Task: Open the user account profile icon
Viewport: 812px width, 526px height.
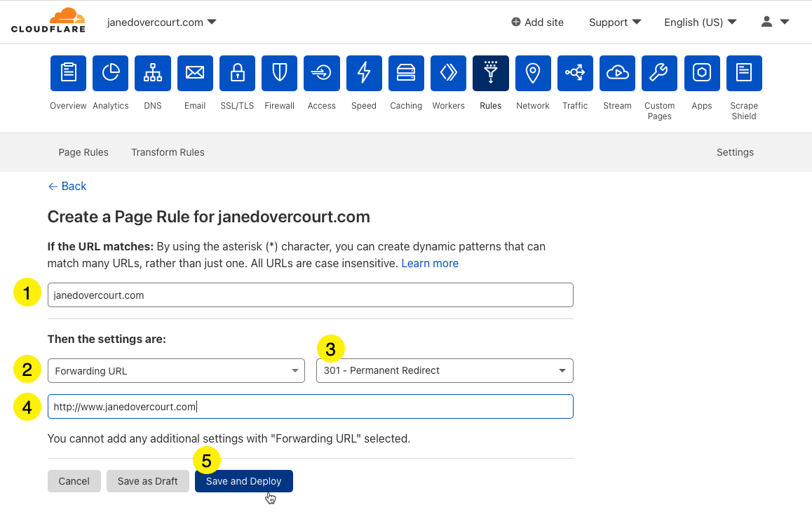Action: pyautogui.click(x=766, y=21)
